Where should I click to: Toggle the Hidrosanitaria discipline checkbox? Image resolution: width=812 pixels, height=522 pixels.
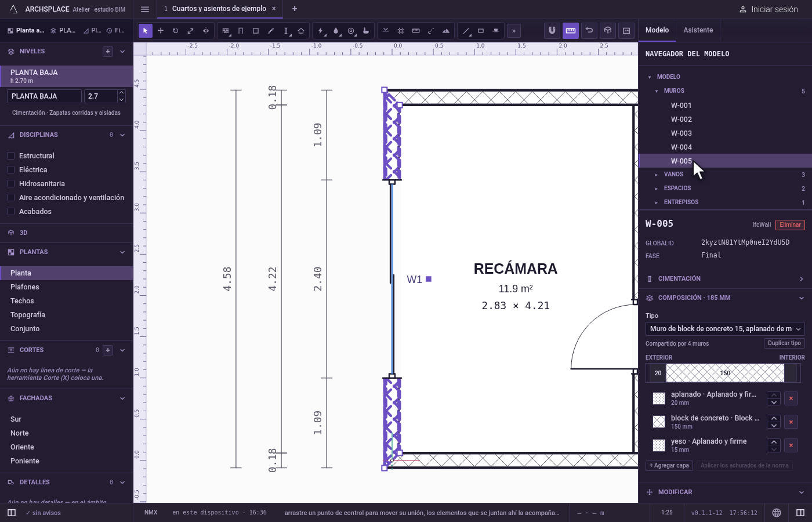tap(10, 184)
